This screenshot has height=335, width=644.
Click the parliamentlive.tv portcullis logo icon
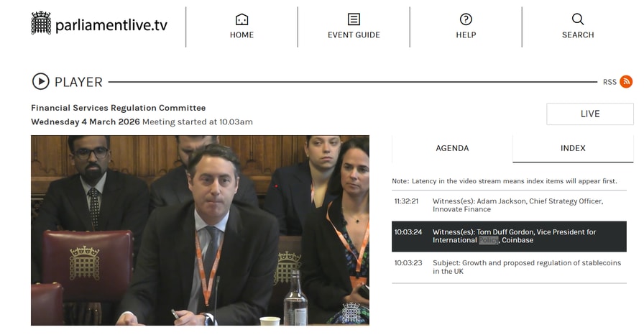[41, 23]
